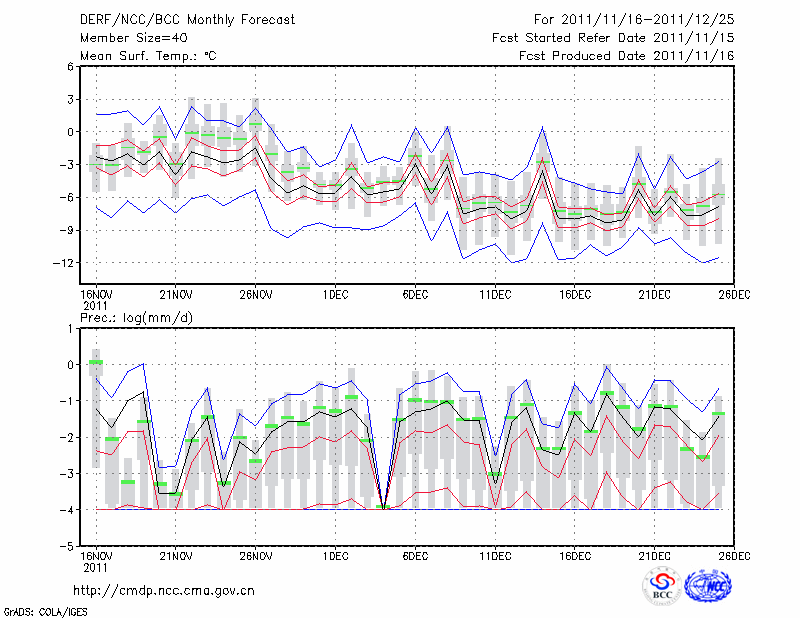This screenshot has width=800, height=618.
Task: Click 21NOV tick on temperature chart axis
Action: [x=175, y=296]
